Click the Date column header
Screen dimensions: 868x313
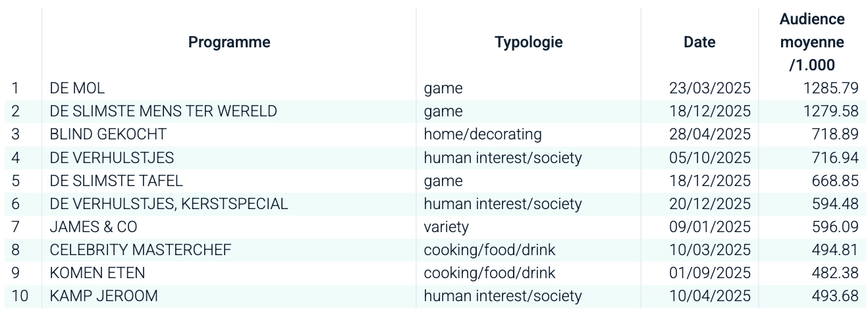coord(699,42)
